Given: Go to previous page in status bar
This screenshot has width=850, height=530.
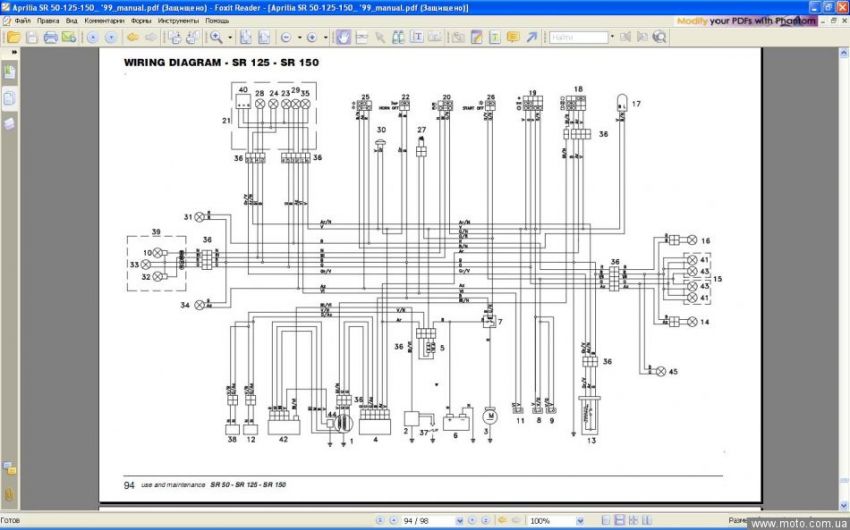Looking at the screenshot, I should pyautogui.click(x=394, y=520).
